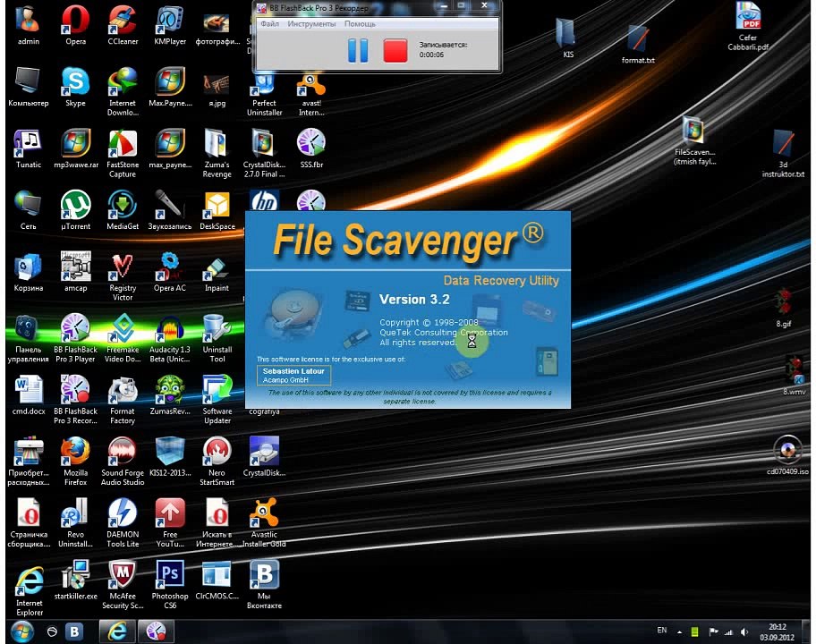Select the Nero StartSmart shortcut
This screenshot has width=816, height=644.
pyautogui.click(x=217, y=461)
